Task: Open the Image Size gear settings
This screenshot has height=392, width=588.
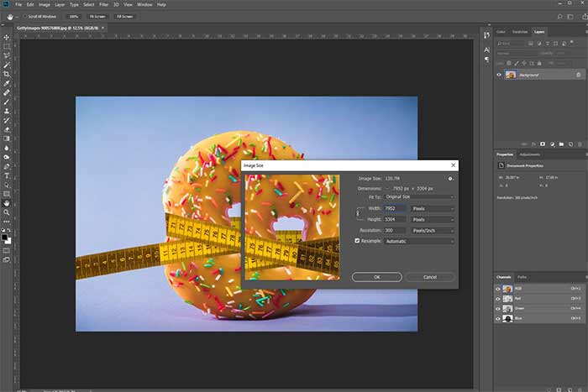Action: 451,179
